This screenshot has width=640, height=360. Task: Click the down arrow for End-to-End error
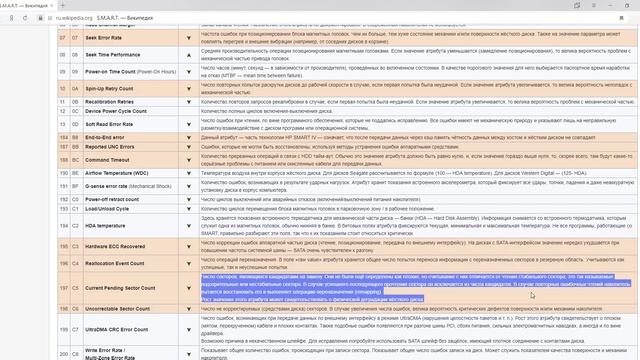[189, 138]
